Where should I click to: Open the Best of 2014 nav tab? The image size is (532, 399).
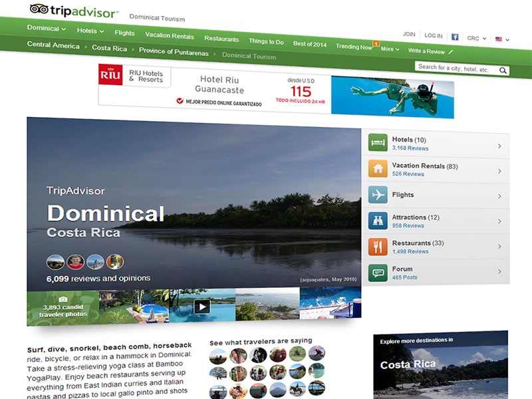[310, 44]
